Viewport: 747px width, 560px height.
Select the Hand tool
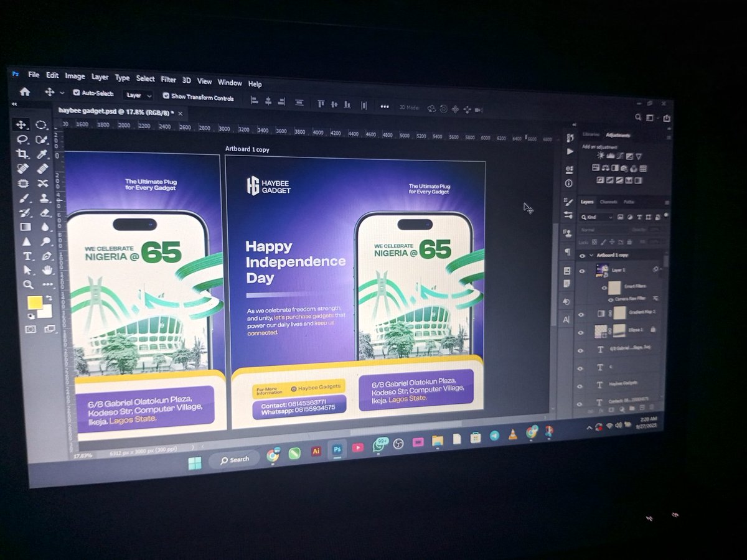click(47, 270)
